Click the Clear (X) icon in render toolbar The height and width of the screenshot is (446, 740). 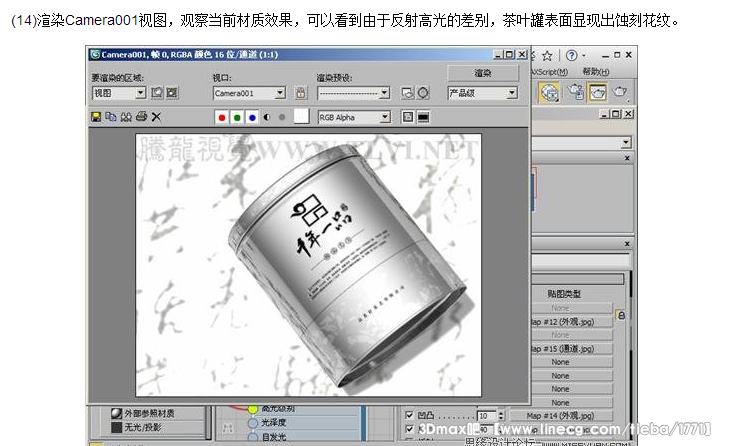pyautogui.click(x=156, y=117)
